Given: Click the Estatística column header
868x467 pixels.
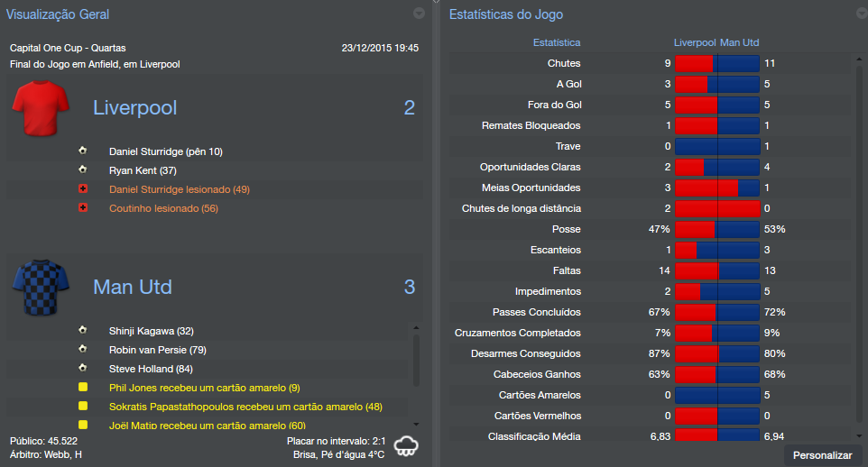Looking at the screenshot, I should pyautogui.click(x=557, y=42).
